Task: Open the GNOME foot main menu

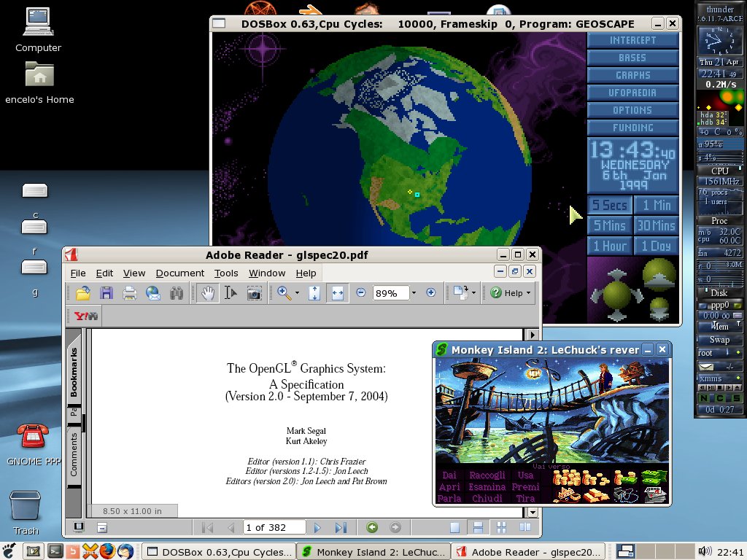Action: [x=9, y=551]
